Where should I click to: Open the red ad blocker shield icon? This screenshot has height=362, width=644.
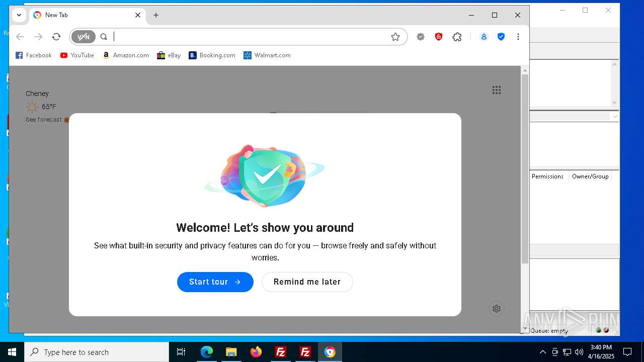(x=439, y=37)
